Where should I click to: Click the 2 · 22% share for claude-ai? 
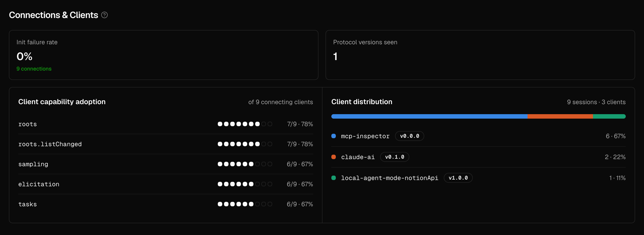615,157
